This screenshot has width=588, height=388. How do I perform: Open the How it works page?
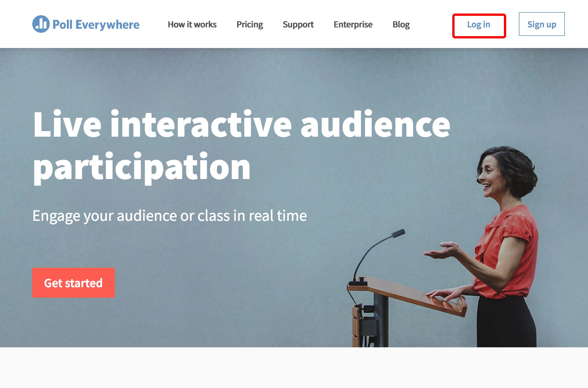click(192, 25)
